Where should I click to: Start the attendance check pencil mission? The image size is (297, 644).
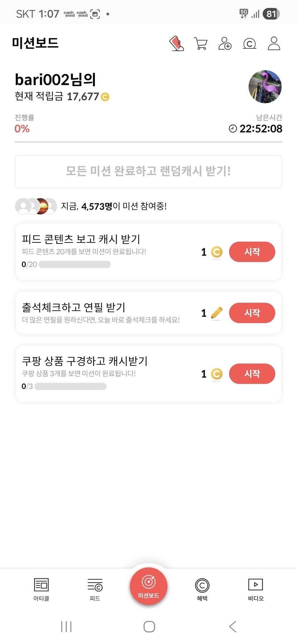[252, 313]
